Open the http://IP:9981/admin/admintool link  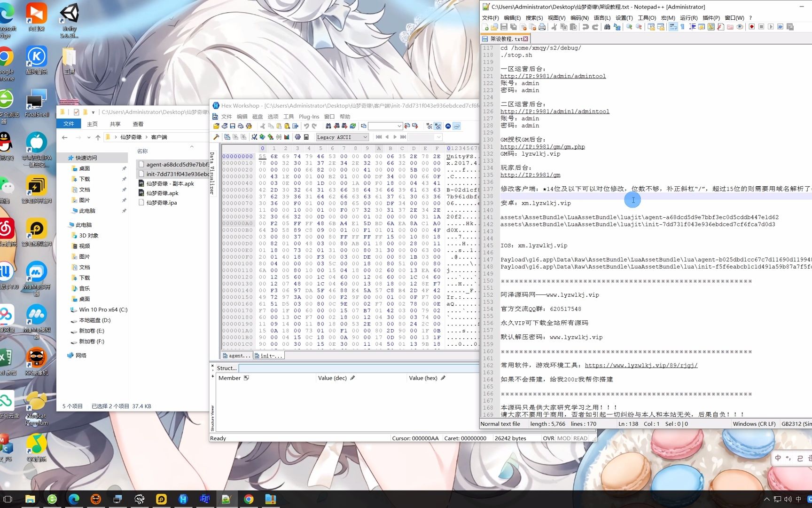pos(553,76)
